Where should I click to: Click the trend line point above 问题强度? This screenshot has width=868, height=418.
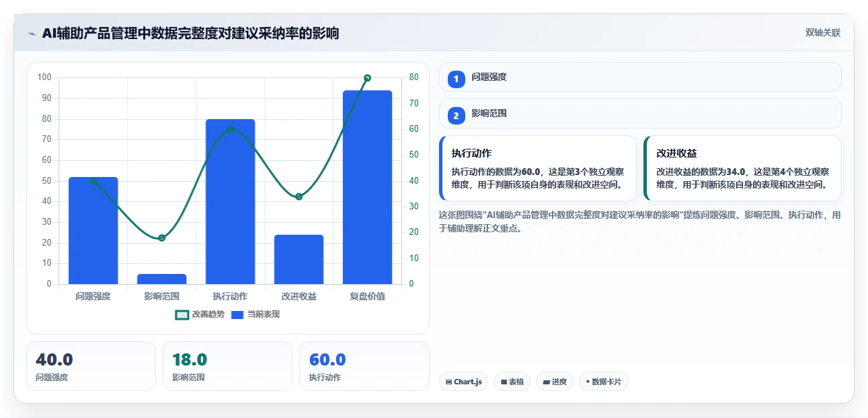click(x=93, y=181)
